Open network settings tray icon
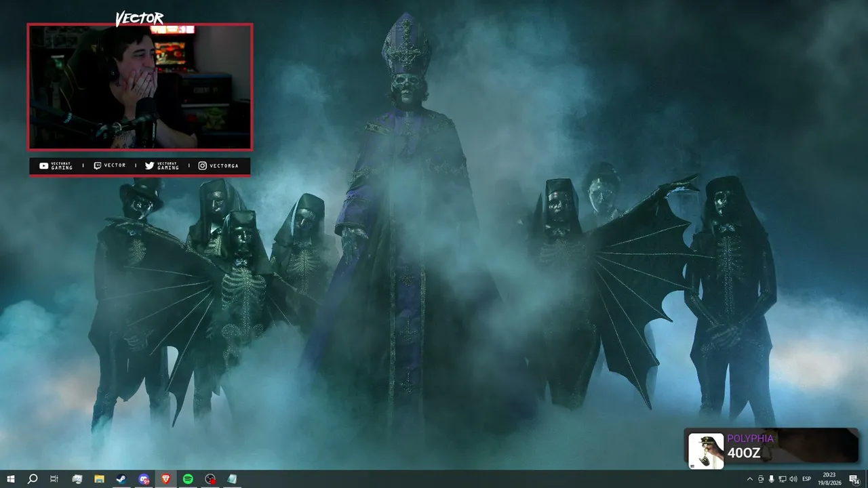Viewport: 868px width, 488px height. (782, 479)
